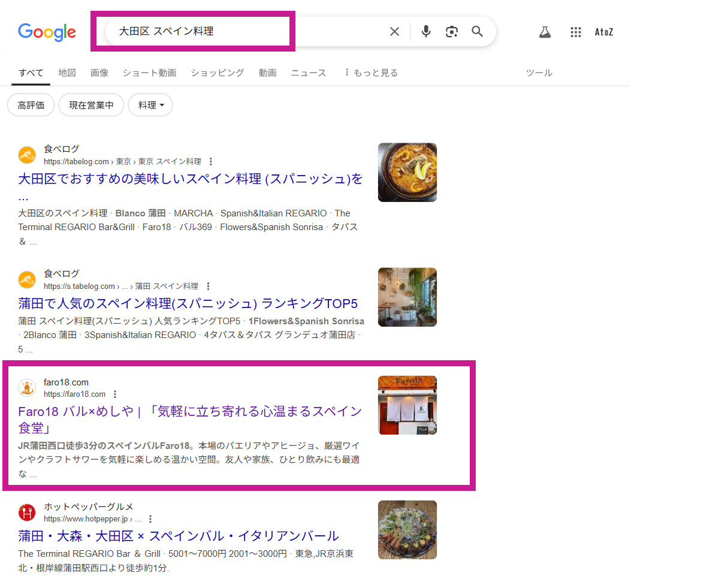Open the Google apps grid icon
725x588 pixels.
point(576,32)
